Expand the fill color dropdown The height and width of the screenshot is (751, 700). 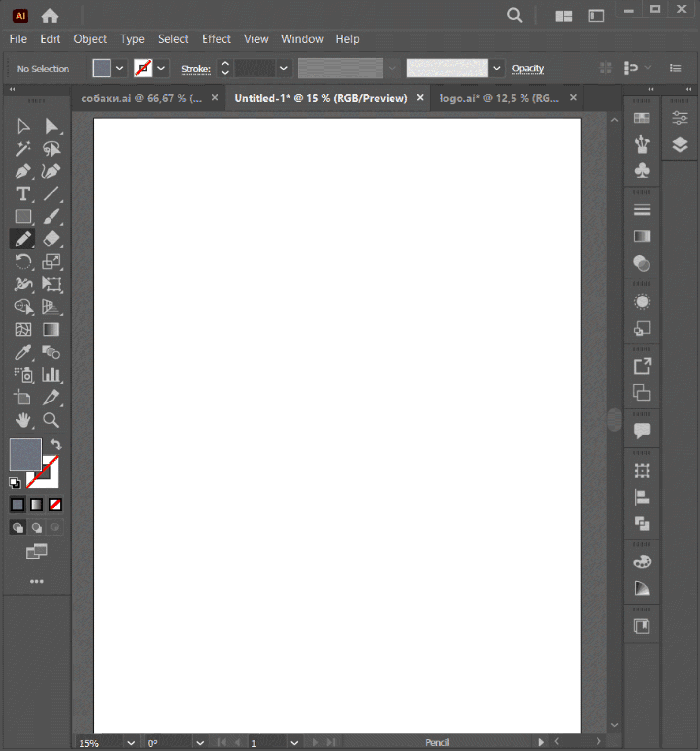click(120, 69)
